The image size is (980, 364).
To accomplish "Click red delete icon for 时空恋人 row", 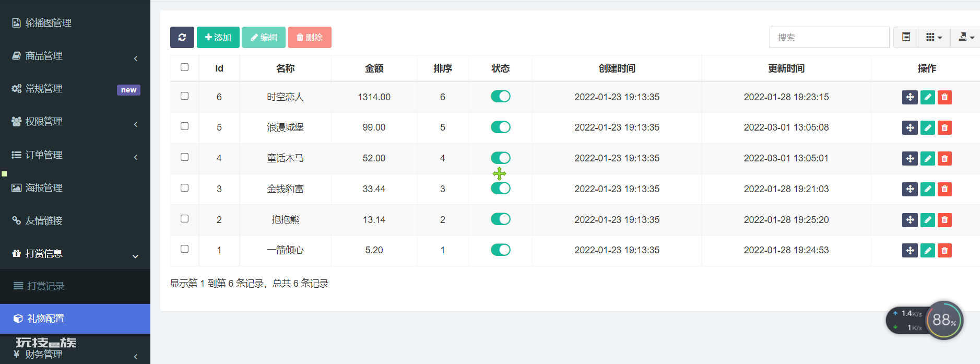I will [944, 97].
